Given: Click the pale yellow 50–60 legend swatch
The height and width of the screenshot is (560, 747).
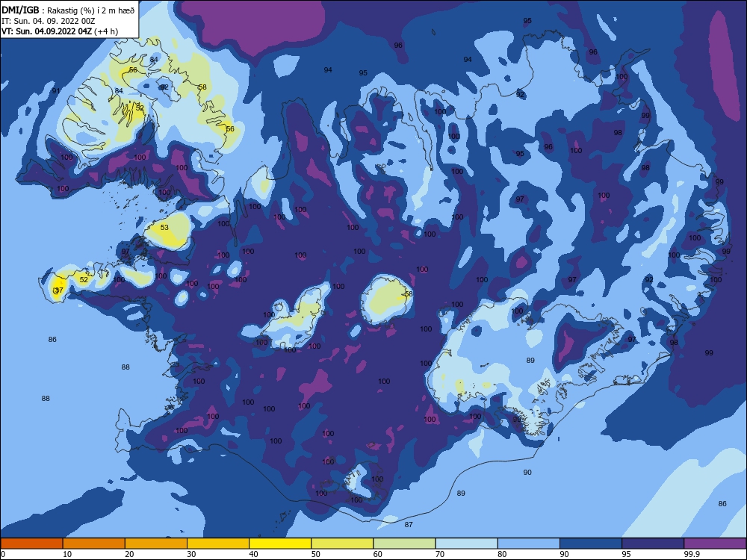Looking at the screenshot, I should coord(343,544).
